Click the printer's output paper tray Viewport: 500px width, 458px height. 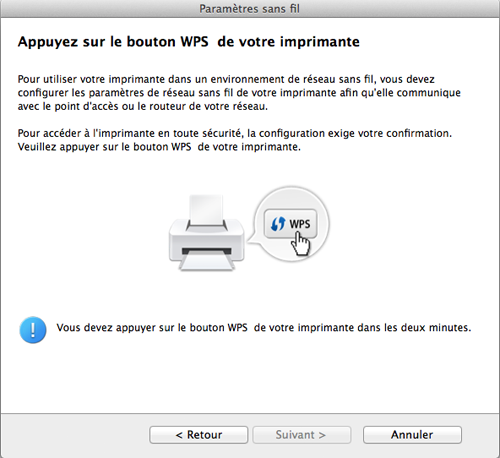click(207, 262)
